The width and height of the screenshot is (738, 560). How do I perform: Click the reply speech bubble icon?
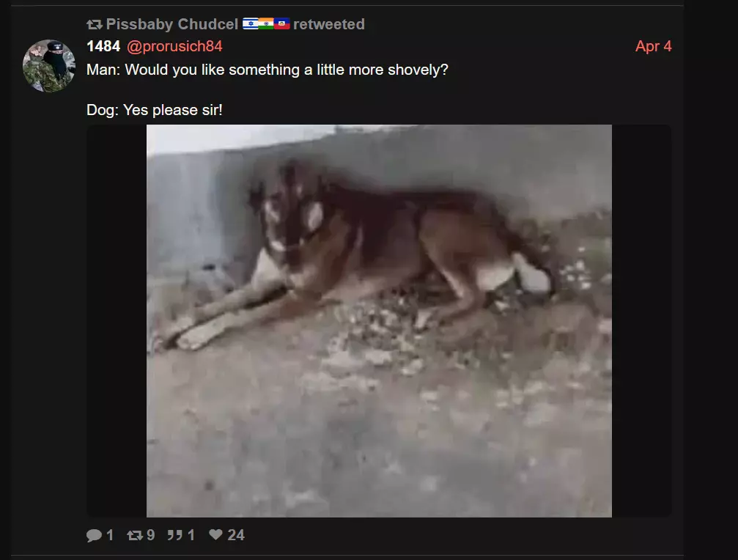coord(94,535)
